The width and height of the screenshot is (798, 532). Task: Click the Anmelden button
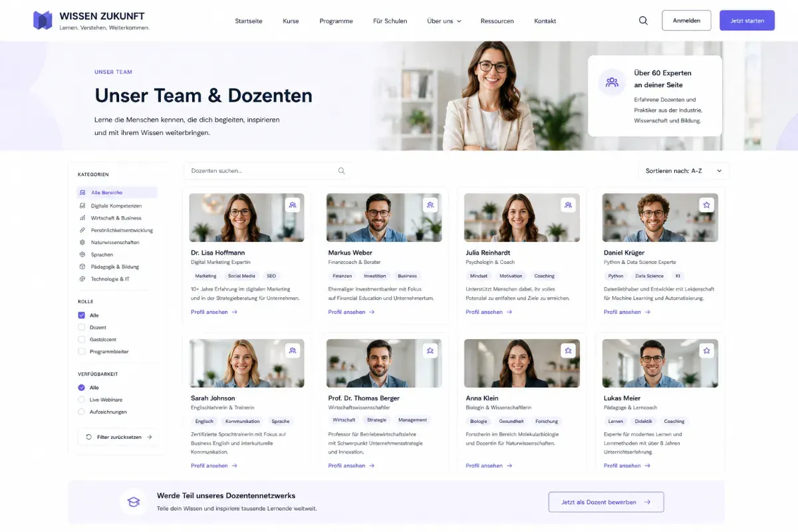tap(686, 21)
